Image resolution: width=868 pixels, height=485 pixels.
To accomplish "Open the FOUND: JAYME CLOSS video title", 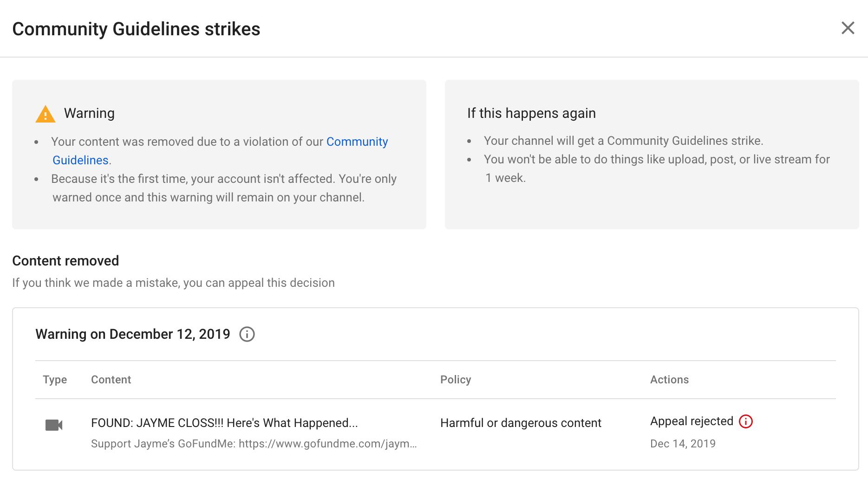I will point(224,423).
